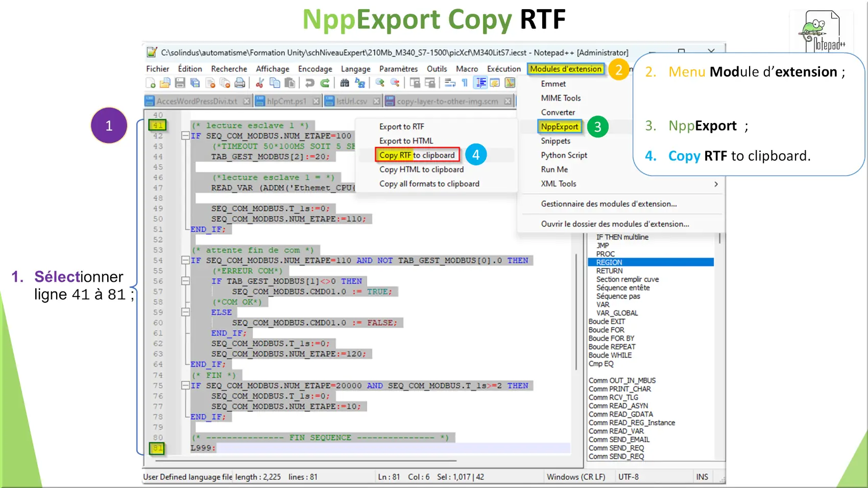Open the Édition menu
The image size is (868, 488).
click(x=190, y=69)
